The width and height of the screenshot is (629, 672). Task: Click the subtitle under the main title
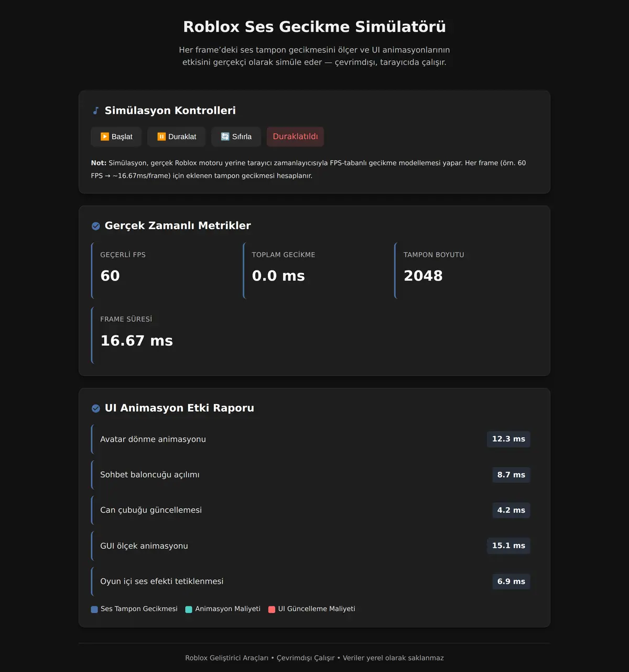click(x=314, y=56)
